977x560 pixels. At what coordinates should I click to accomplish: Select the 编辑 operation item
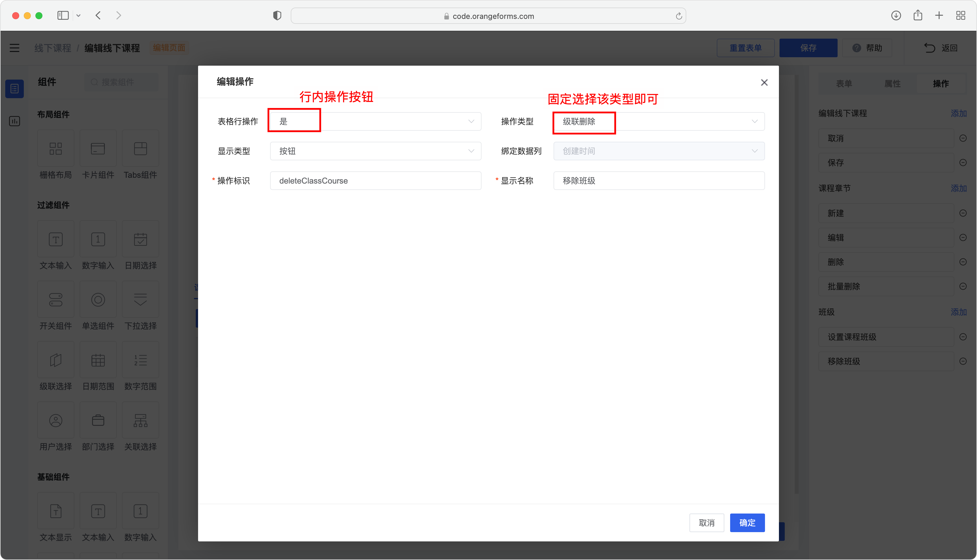pos(886,237)
